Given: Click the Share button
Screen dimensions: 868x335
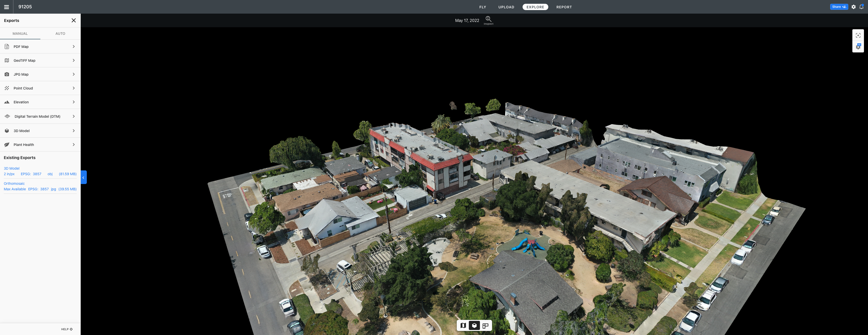Looking at the screenshot, I should [839, 7].
